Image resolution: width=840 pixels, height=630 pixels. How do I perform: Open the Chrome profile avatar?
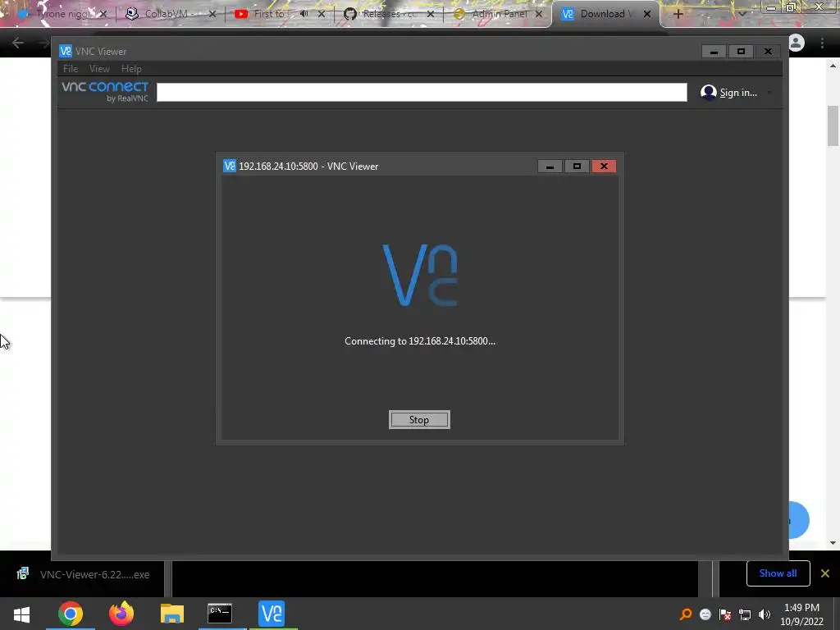797,43
